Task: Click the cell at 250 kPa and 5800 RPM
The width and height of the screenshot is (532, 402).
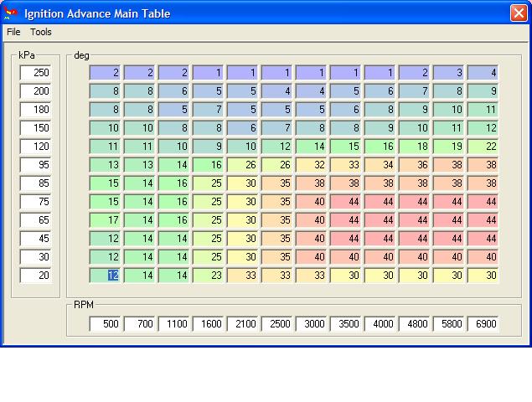Action: (x=449, y=73)
